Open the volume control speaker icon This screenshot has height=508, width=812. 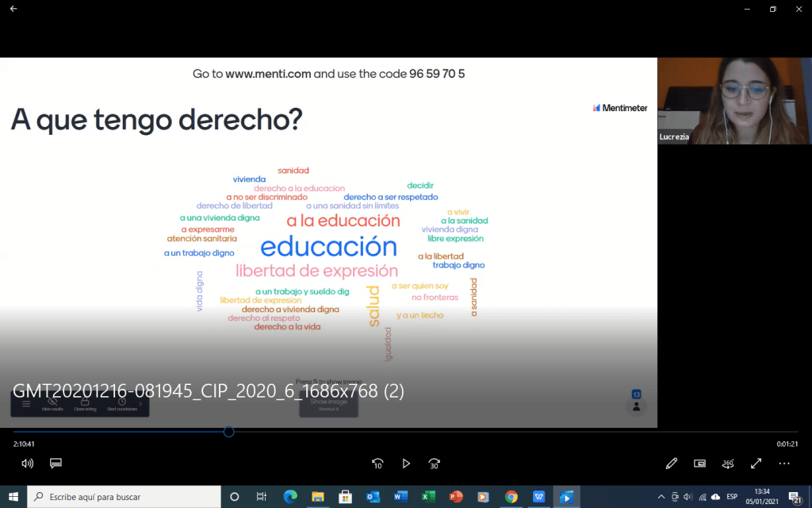[27, 463]
